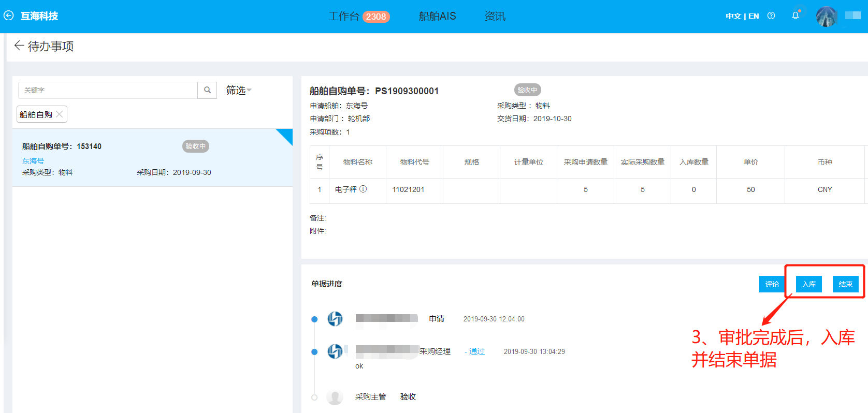Click the 单据进度 heading
Viewport: 868px width, 413px height.
(x=327, y=284)
